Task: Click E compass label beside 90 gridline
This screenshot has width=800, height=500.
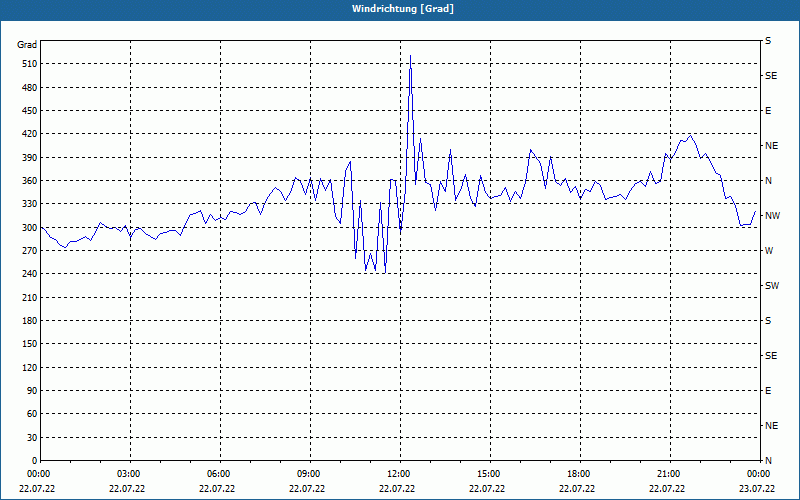Action: click(768, 390)
